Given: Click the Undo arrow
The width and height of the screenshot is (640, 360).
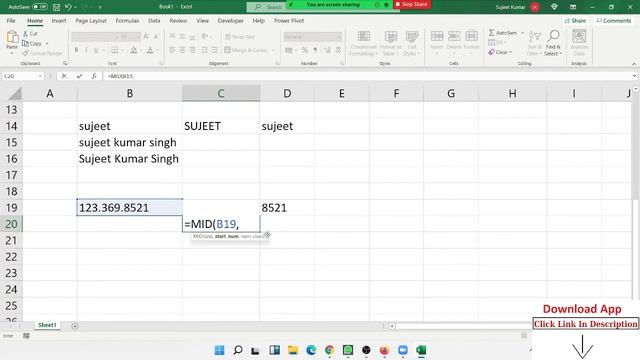Looking at the screenshot, I should [x=68, y=7].
